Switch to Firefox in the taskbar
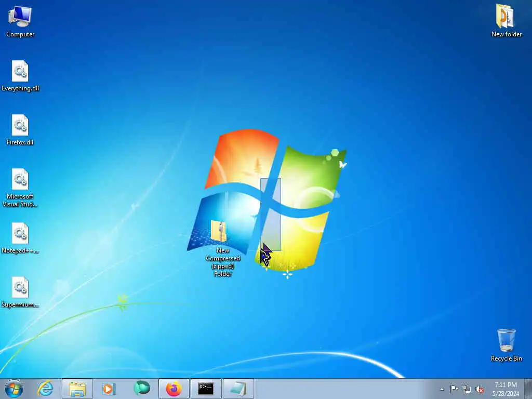This screenshot has width=532, height=399. pos(174,389)
